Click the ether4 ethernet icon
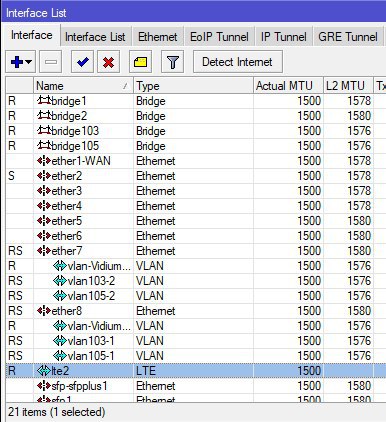Viewport: 386px width, 422px height. 44,206
